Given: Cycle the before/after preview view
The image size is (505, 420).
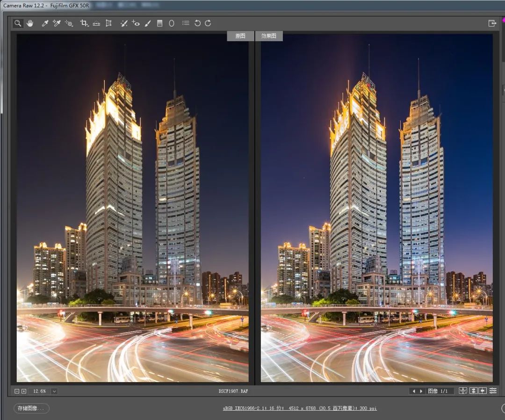Looking at the screenshot, I should (x=463, y=391).
